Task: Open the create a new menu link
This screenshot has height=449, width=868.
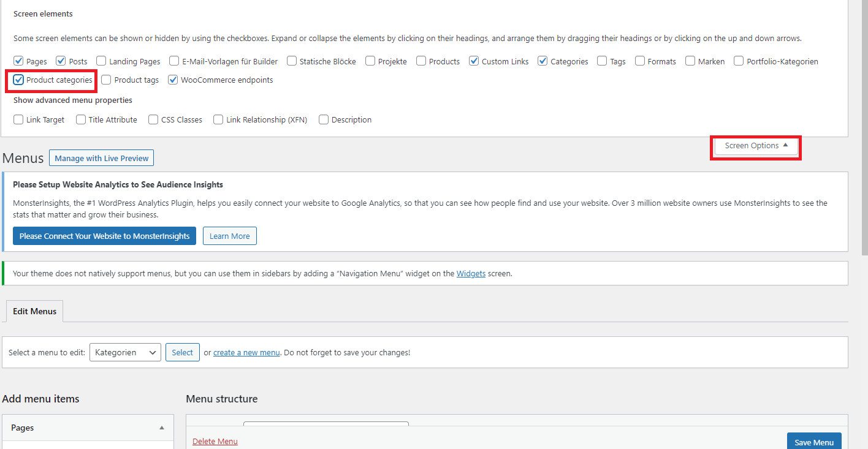Action: pos(246,353)
